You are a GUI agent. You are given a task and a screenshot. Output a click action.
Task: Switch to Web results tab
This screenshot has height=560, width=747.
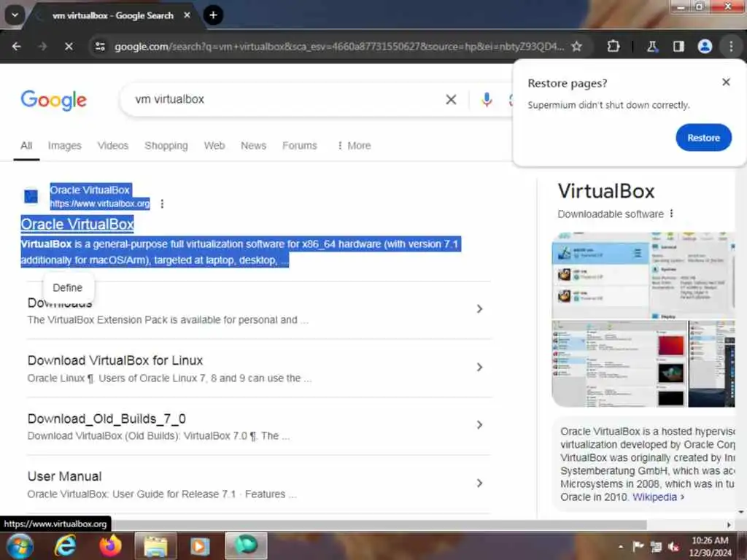tap(214, 145)
